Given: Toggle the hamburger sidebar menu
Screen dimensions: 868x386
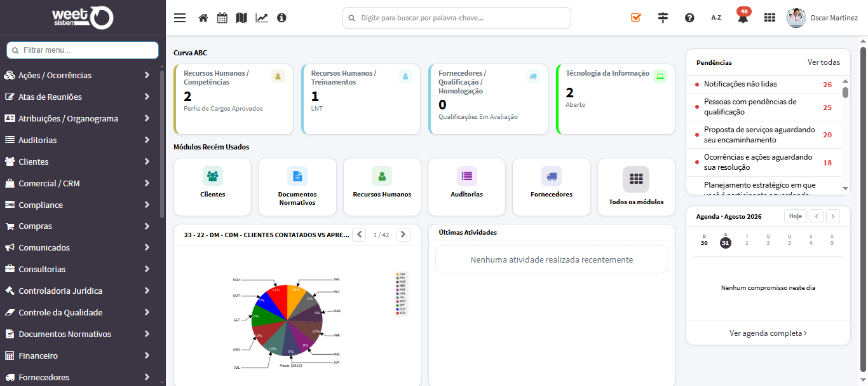Looking at the screenshot, I should click(180, 18).
